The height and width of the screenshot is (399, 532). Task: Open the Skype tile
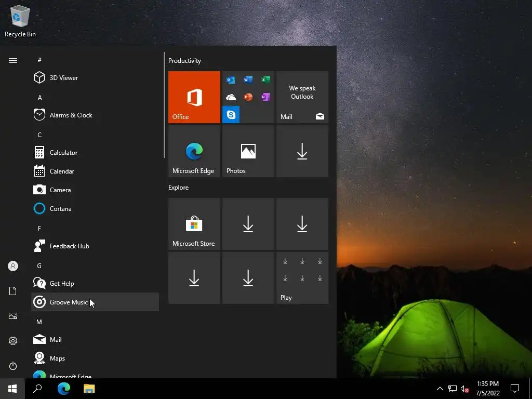(231, 114)
